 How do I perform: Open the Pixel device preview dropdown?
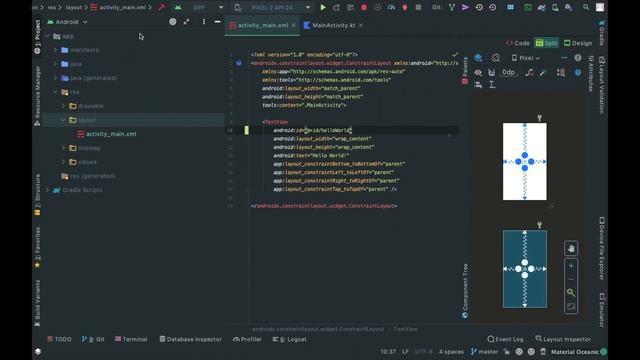[x=526, y=58]
